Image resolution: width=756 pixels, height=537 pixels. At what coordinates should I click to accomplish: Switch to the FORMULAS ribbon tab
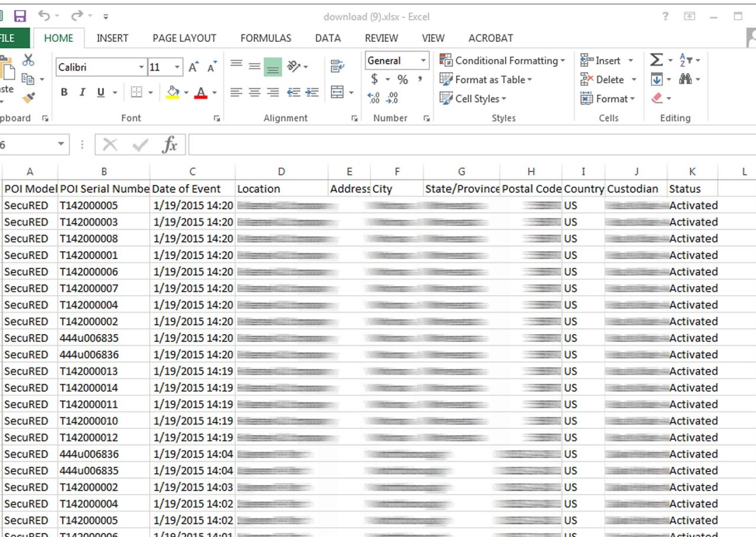266,38
